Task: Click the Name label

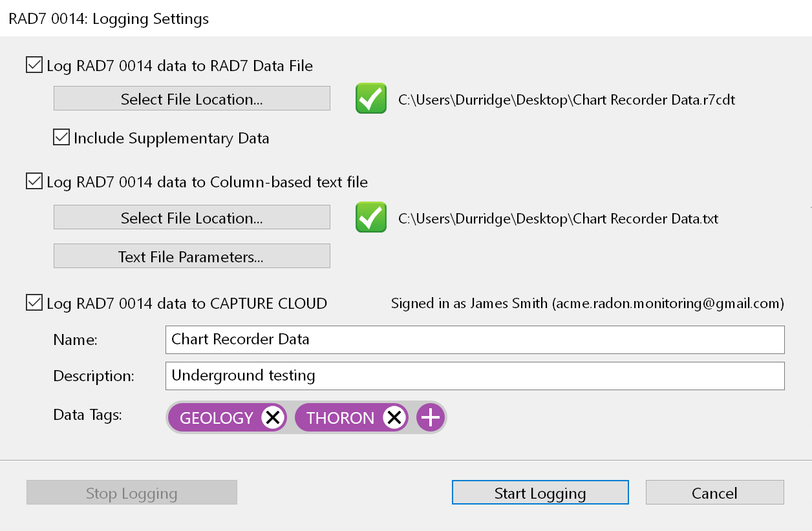Action: click(x=75, y=340)
